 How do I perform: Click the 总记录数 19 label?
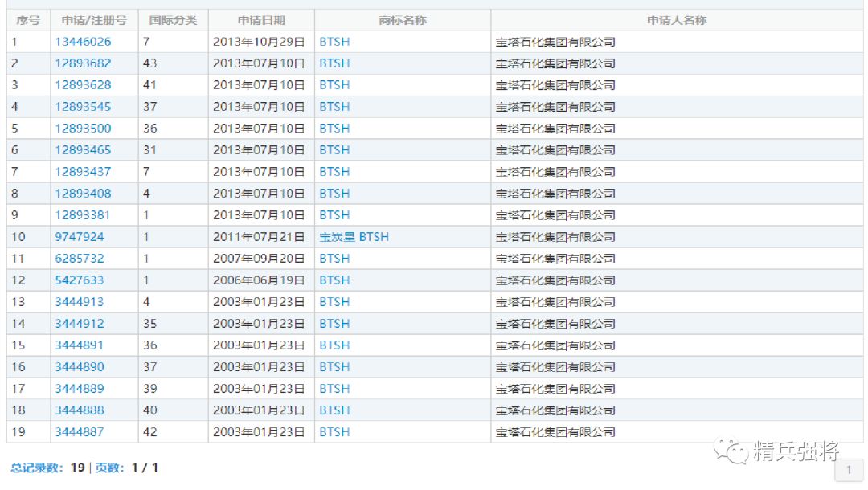(x=47, y=468)
